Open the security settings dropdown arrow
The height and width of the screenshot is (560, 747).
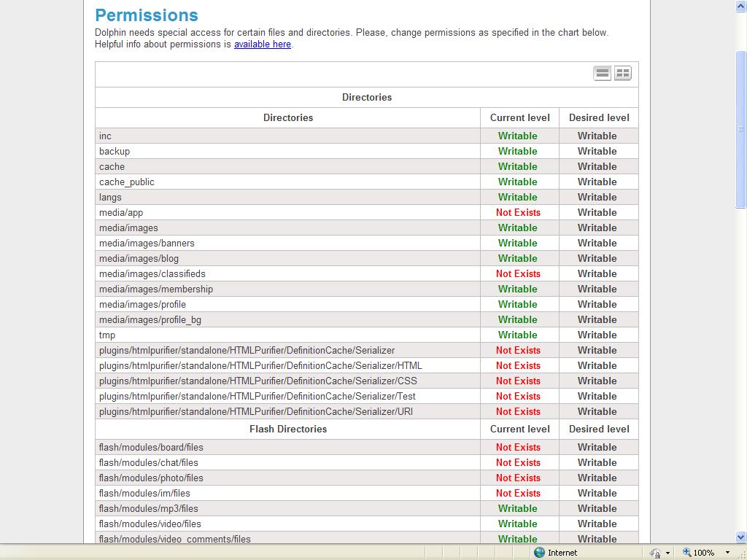click(x=667, y=553)
